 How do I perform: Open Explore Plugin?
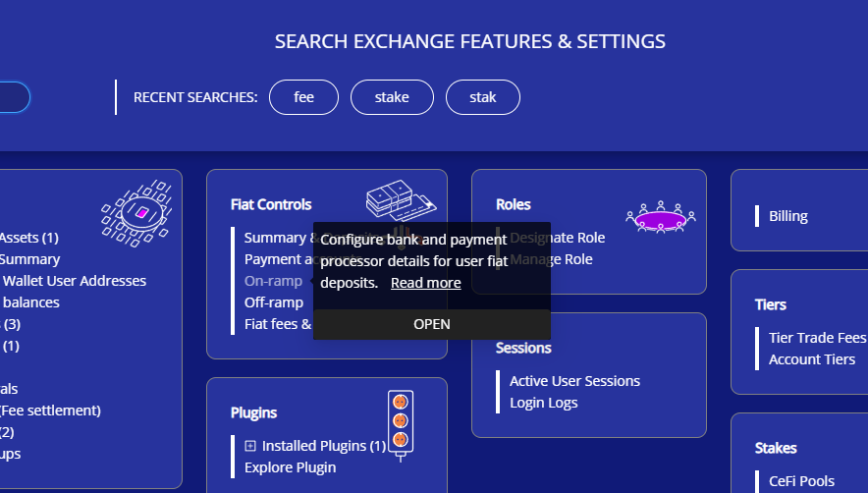coord(290,467)
